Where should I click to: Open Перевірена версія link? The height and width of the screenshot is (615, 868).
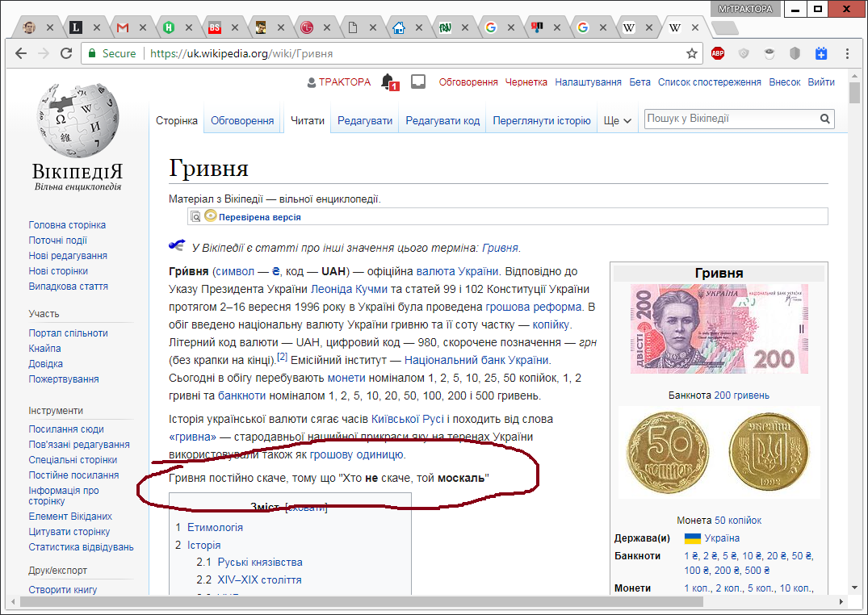click(260, 217)
